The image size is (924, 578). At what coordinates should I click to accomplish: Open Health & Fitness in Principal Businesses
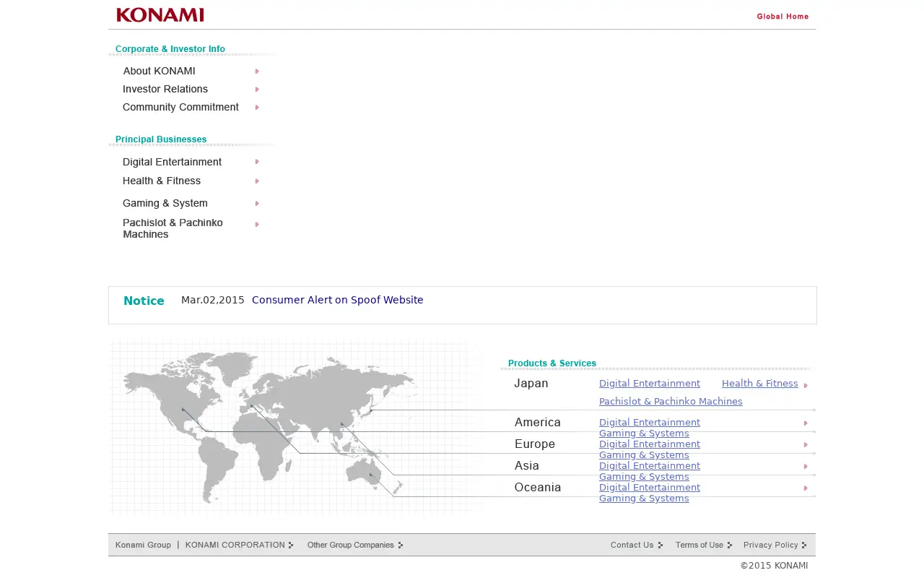tap(162, 181)
